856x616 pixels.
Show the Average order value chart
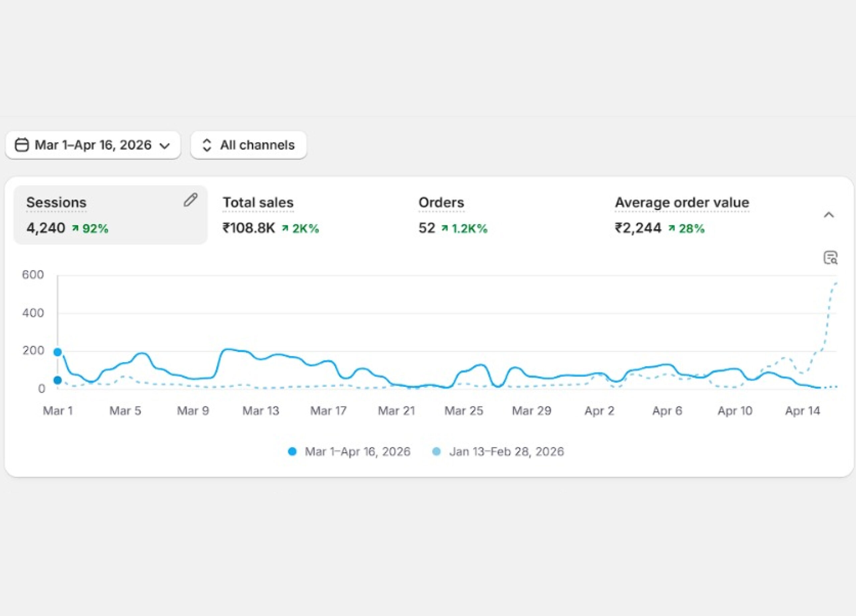(x=682, y=203)
